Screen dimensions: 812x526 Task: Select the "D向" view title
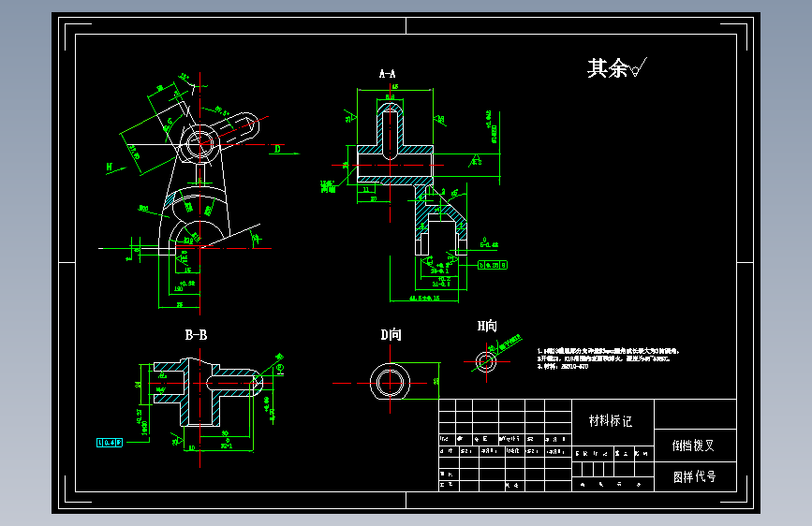(391, 334)
